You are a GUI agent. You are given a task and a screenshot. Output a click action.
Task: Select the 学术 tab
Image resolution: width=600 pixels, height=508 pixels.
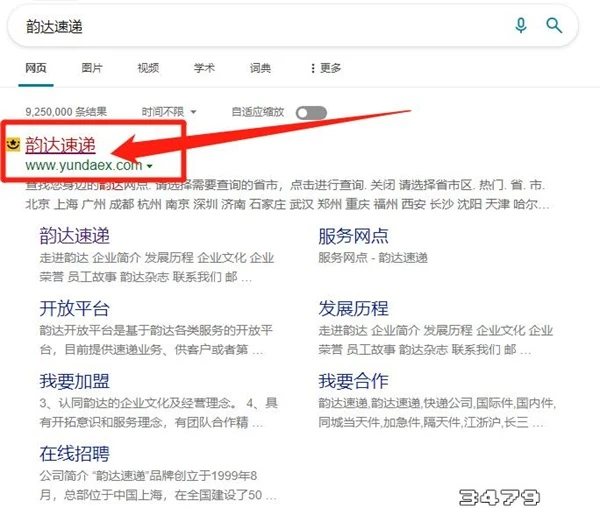click(204, 68)
